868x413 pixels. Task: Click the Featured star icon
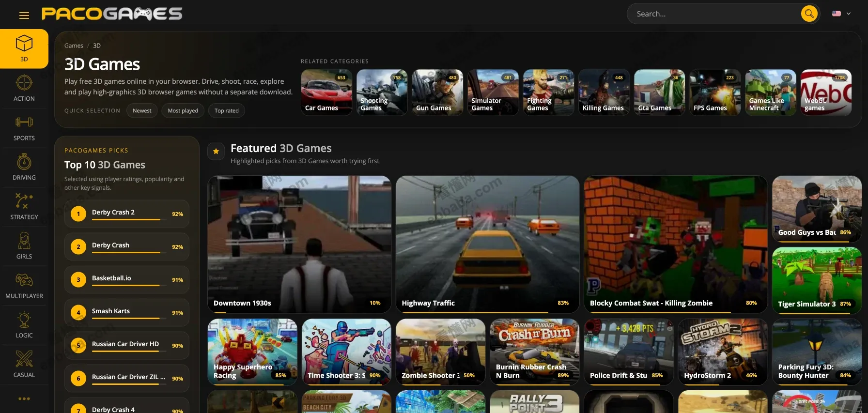(216, 152)
